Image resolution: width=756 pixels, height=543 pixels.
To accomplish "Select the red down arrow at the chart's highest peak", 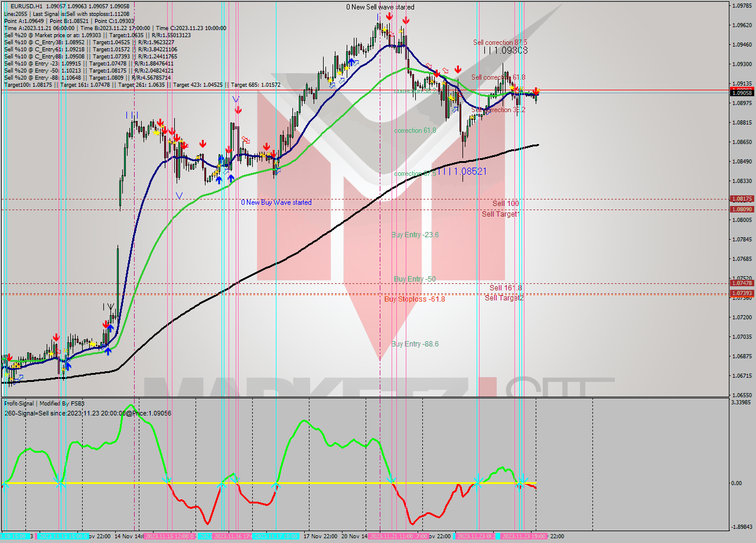I will pos(389,17).
